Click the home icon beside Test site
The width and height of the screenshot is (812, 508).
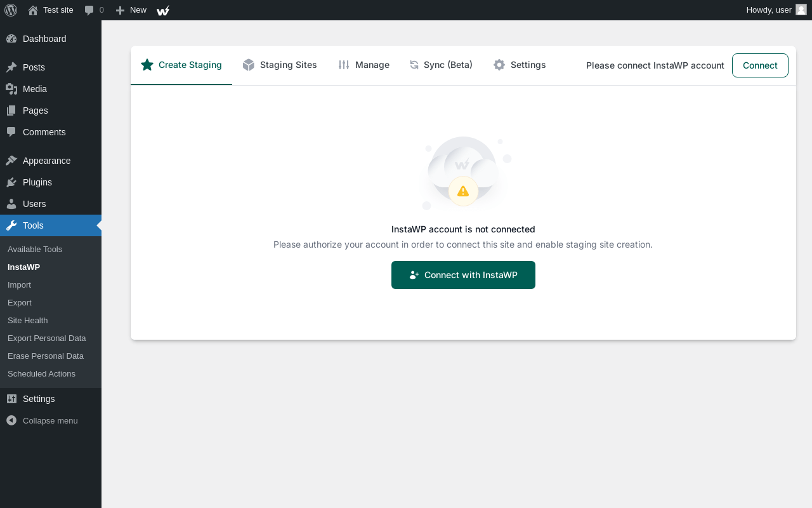(33, 10)
